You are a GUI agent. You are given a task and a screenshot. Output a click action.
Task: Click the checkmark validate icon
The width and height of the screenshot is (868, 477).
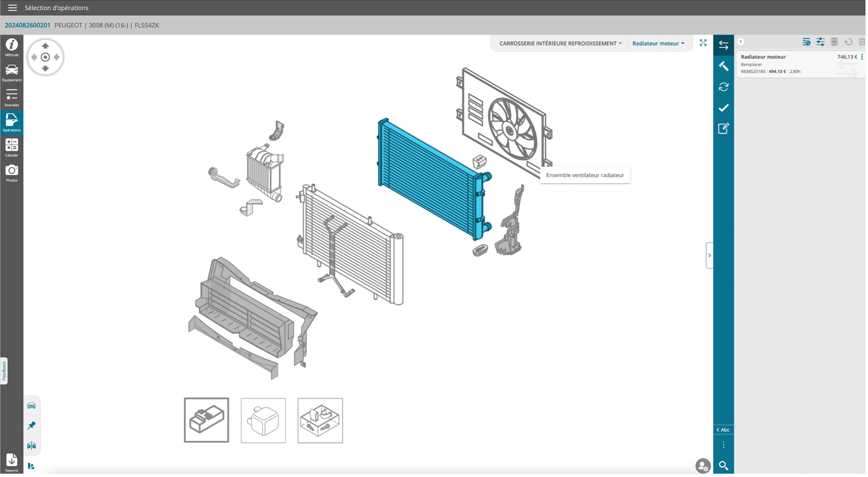723,108
